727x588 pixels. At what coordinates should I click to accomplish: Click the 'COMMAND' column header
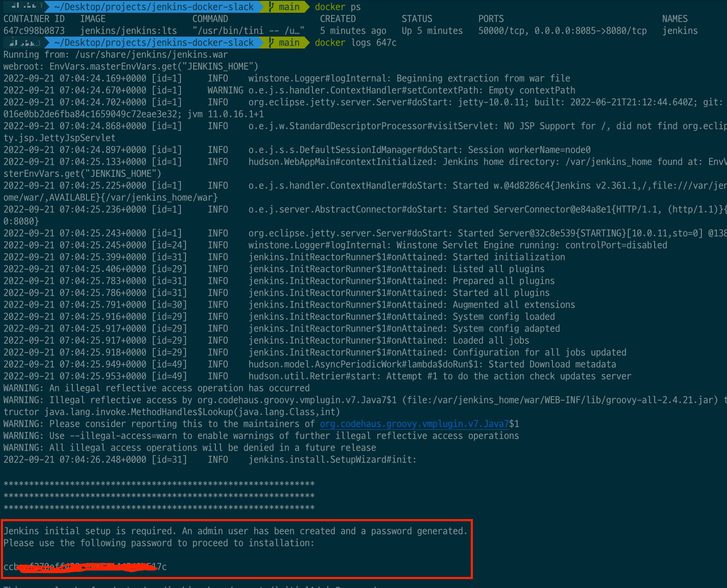[210, 19]
